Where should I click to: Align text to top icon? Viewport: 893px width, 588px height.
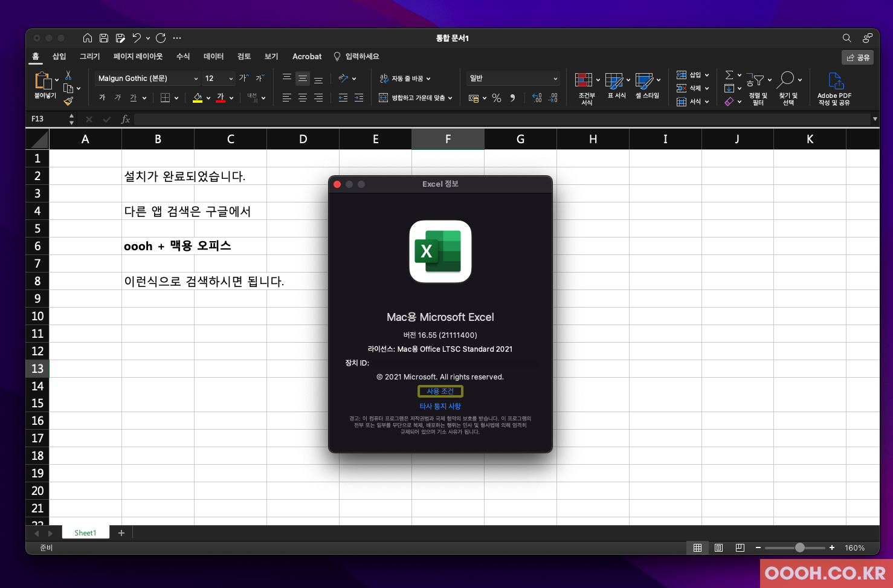pyautogui.click(x=287, y=78)
